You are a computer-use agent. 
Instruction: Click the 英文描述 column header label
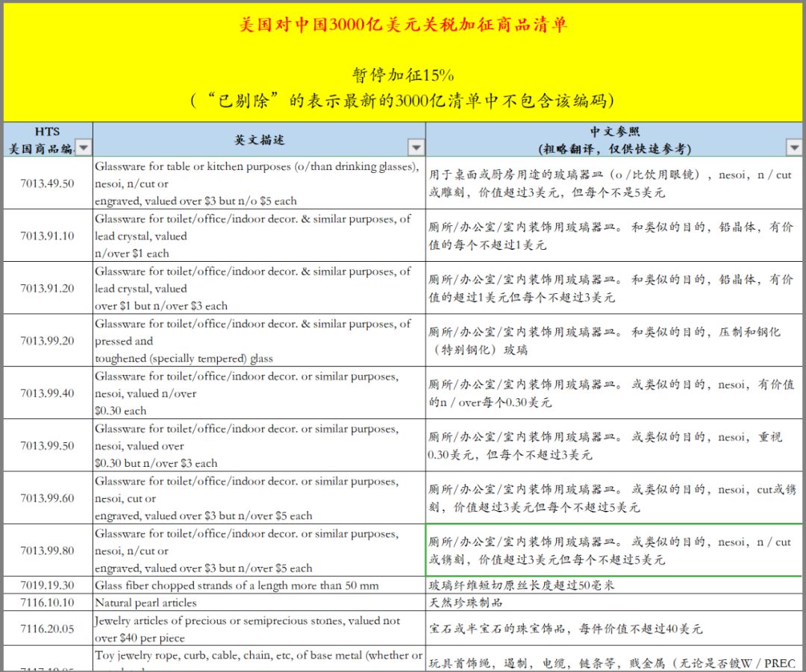tap(257, 139)
